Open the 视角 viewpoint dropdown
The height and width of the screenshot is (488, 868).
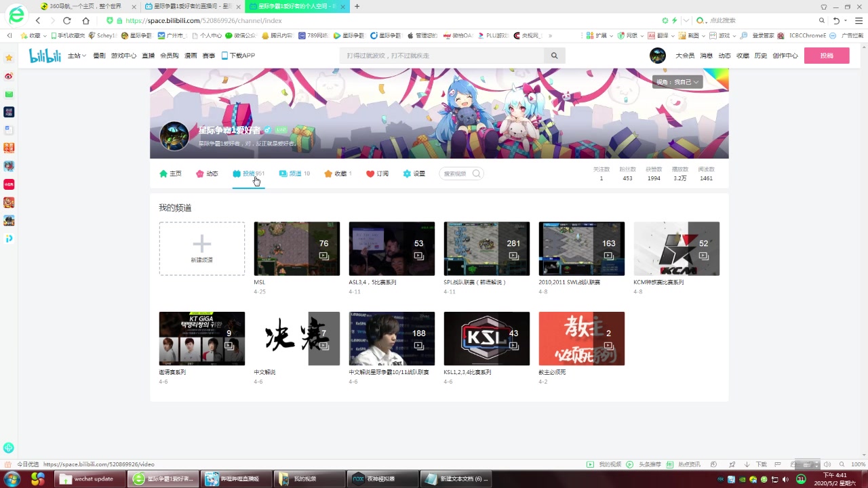[x=677, y=82]
